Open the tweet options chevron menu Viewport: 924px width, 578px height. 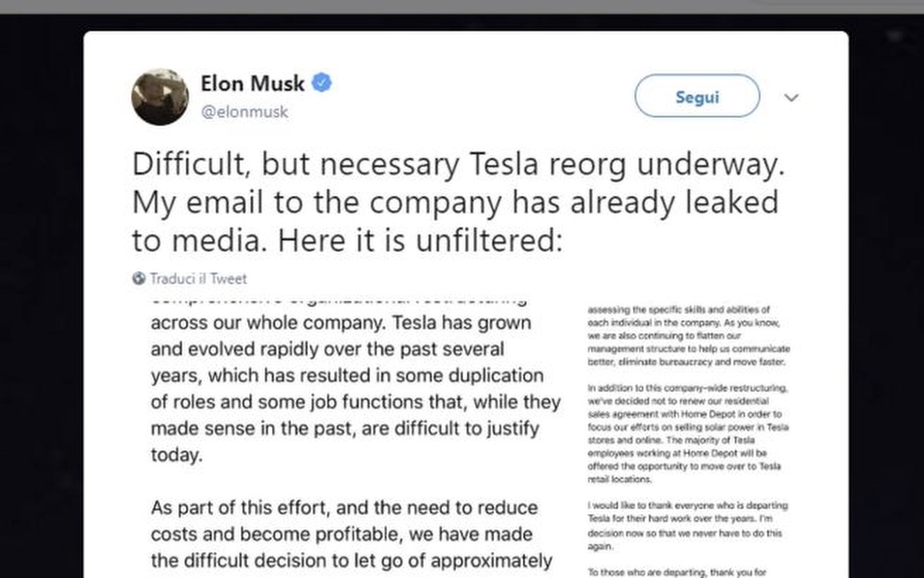[x=791, y=98]
